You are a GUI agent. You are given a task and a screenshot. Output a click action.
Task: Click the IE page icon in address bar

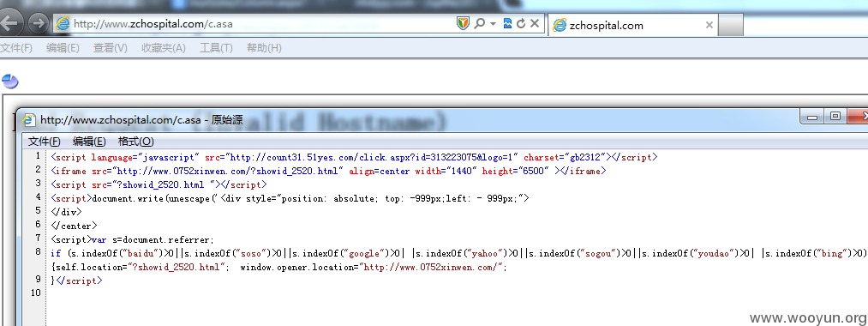(63, 24)
